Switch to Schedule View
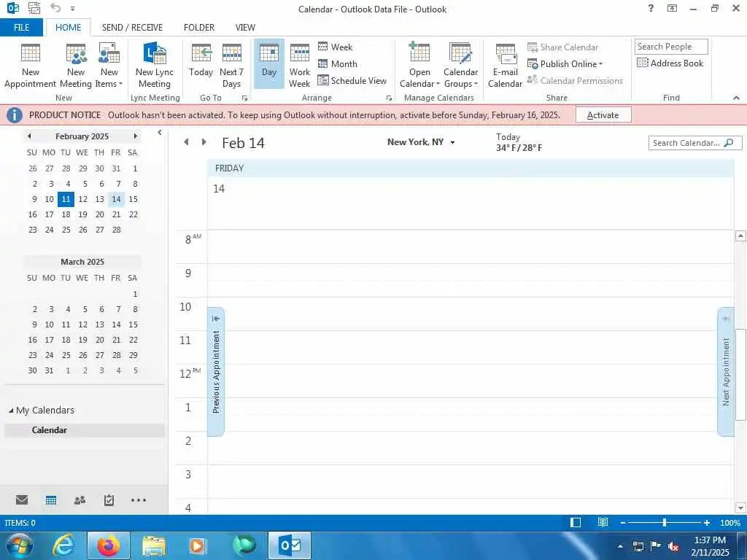Viewport: 747px width, 560px height. 352,80
